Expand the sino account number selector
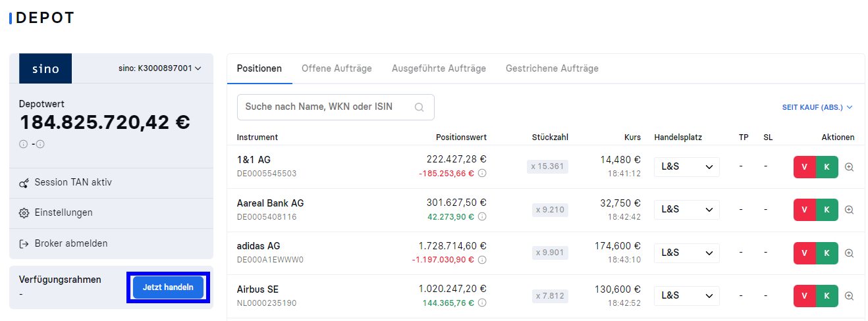Image resolution: width=868 pixels, height=321 pixels. click(160, 68)
